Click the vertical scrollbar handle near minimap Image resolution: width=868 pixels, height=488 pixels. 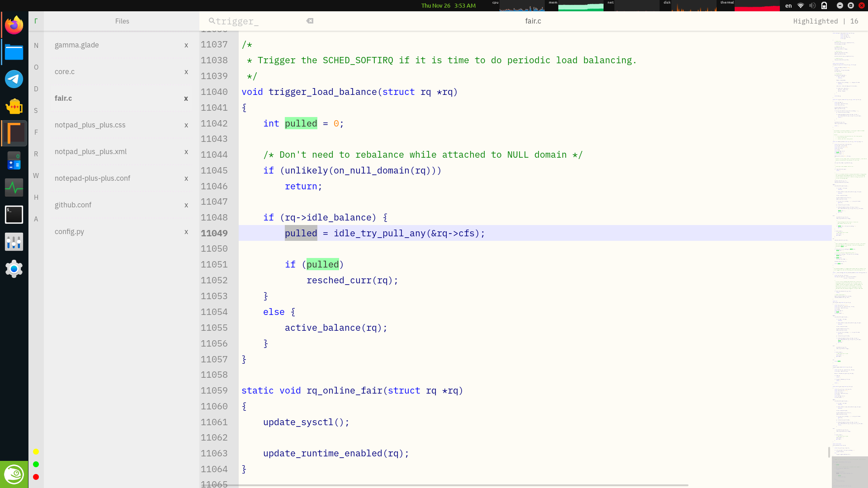coord(829,452)
